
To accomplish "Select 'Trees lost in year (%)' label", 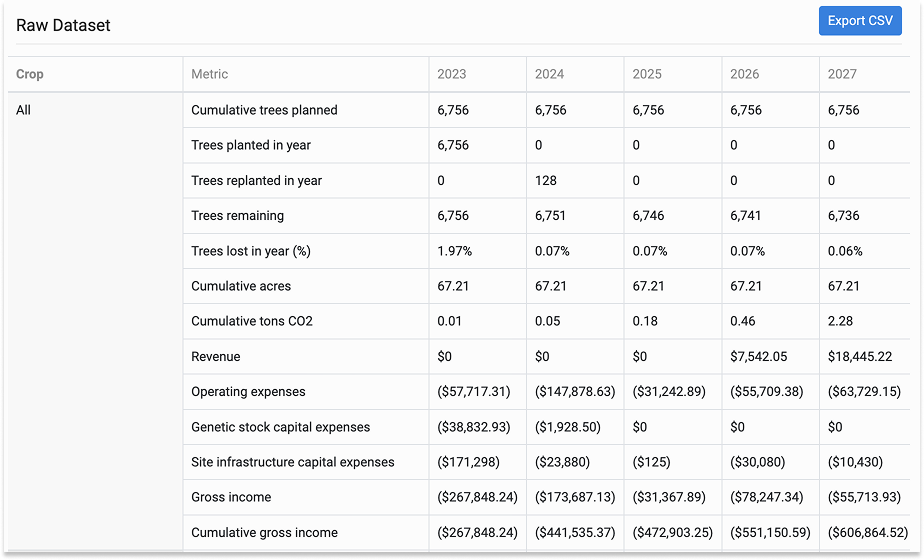I will (250, 251).
